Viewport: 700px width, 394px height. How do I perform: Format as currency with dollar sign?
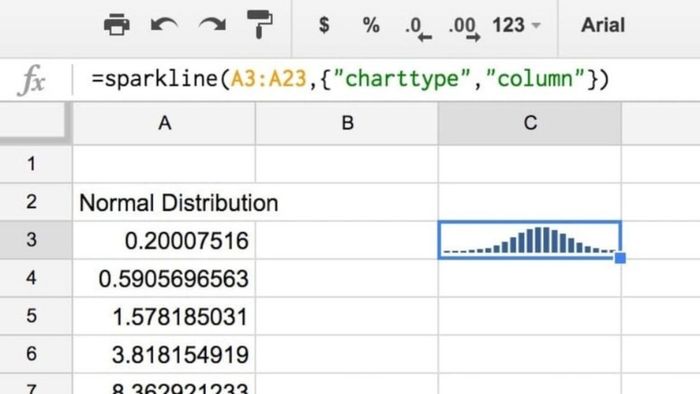[x=324, y=25]
